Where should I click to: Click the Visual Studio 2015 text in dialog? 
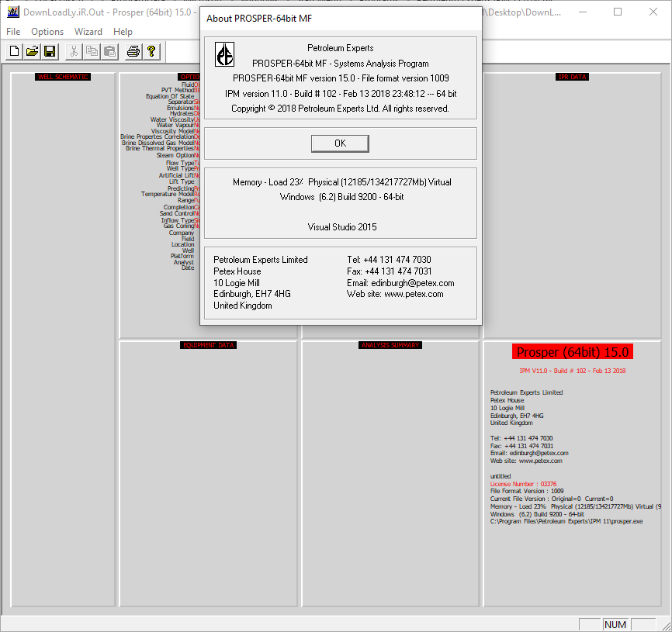(x=342, y=227)
